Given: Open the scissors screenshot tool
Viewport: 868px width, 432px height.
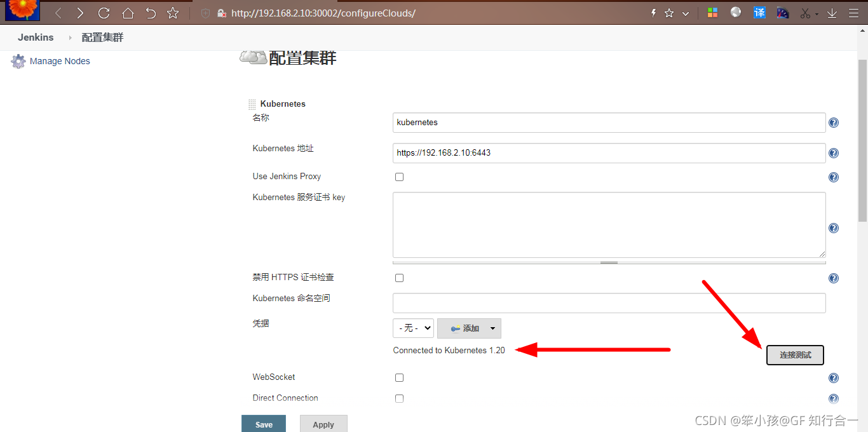Looking at the screenshot, I should pyautogui.click(x=806, y=13).
